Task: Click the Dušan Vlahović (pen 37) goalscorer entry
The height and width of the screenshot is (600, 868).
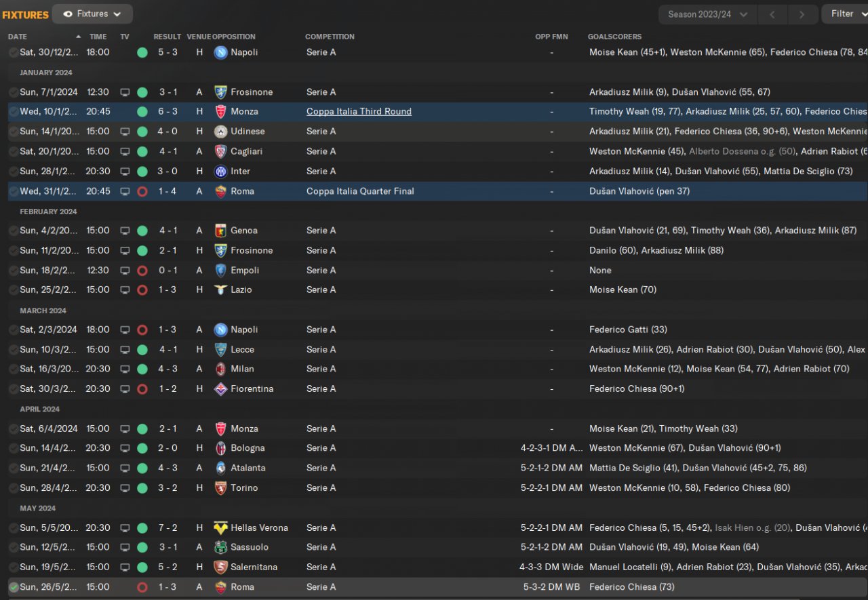Action: pos(639,191)
